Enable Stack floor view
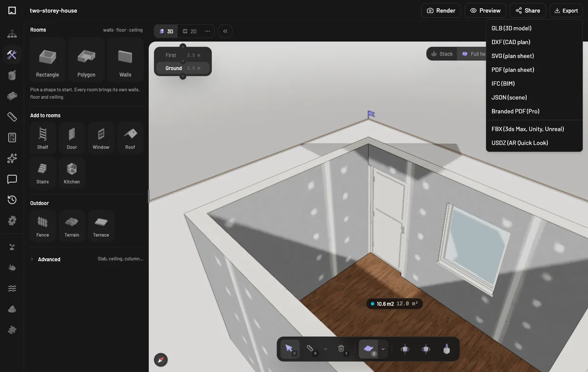The height and width of the screenshot is (372, 588). pos(442,54)
